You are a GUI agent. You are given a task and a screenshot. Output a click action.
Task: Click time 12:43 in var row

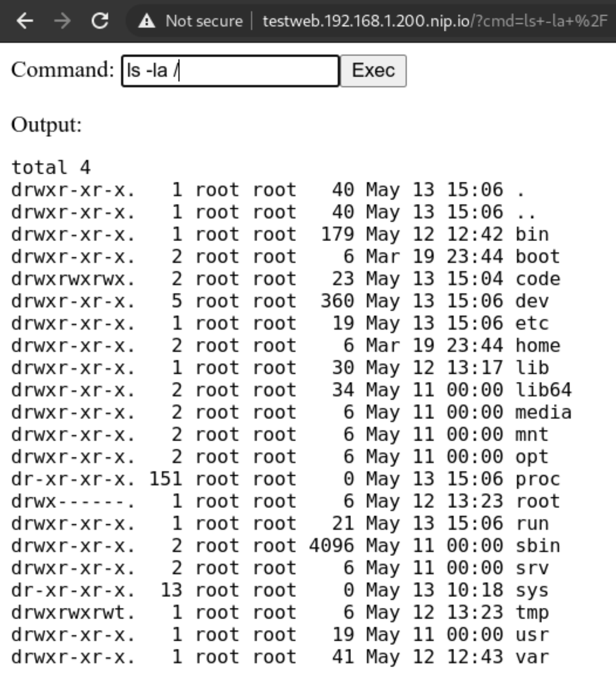[x=474, y=657]
